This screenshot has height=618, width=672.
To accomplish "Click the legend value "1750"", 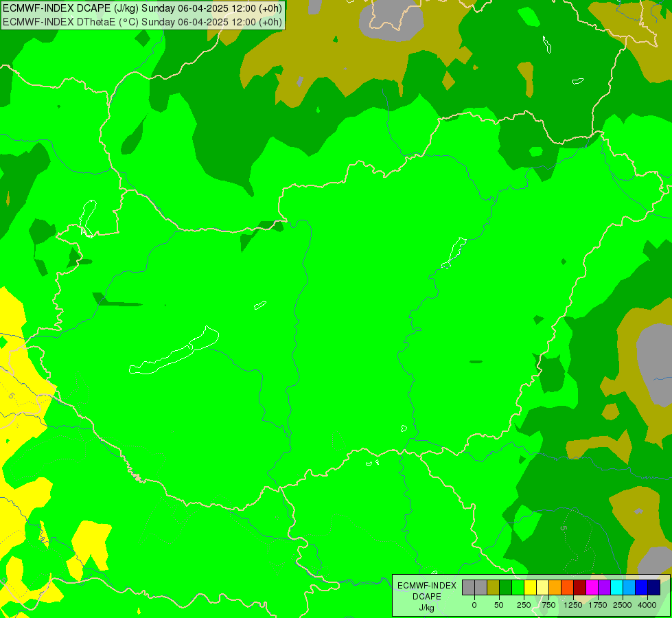I will pos(598,605).
